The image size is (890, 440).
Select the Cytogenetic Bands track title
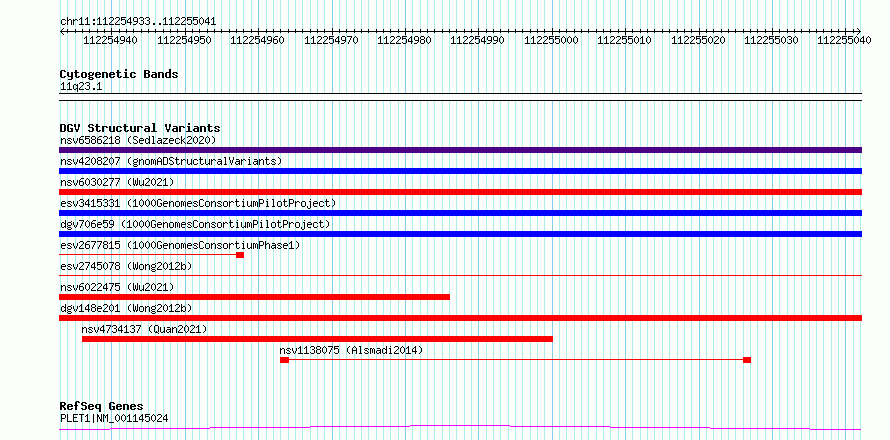(x=119, y=74)
